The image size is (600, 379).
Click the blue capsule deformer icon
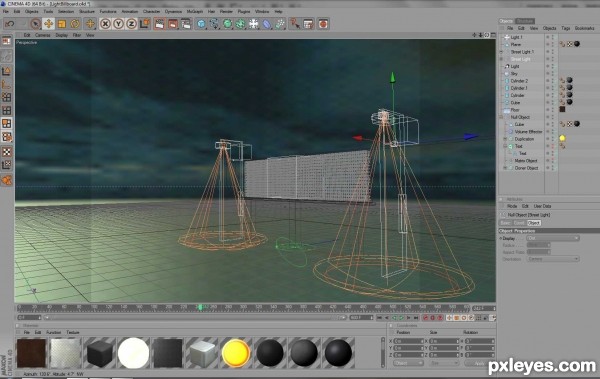(x=267, y=24)
